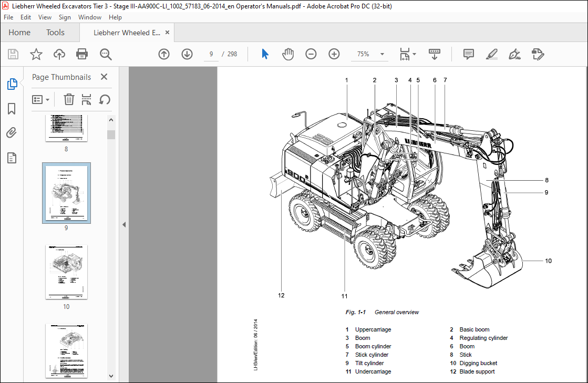Screen dimensions: 588x383
Task: Click the page number input field
Action: 211,54
